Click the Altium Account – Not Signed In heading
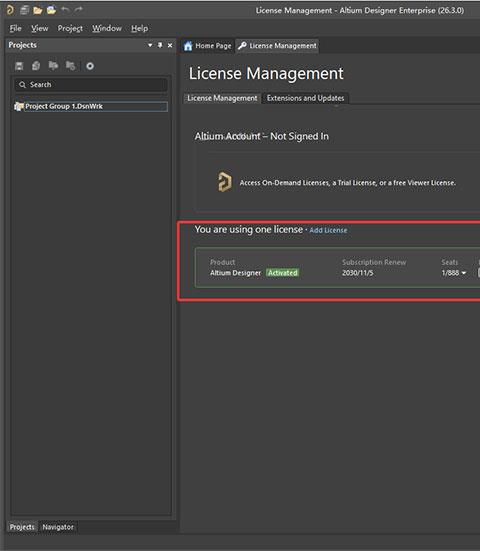Screen dimensions: 480x551 pos(262,136)
